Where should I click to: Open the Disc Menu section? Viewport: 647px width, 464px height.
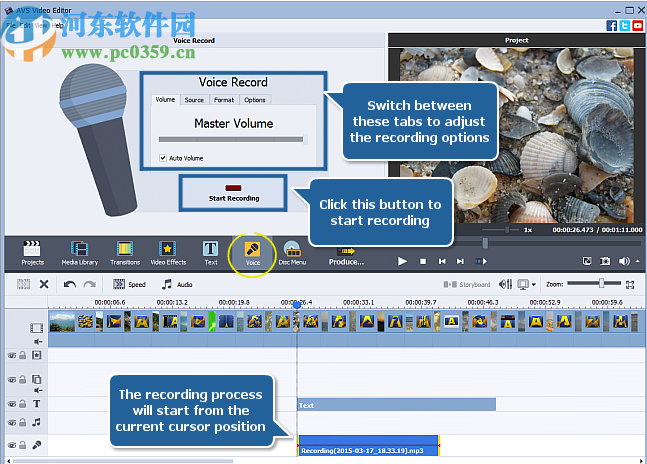tap(292, 253)
